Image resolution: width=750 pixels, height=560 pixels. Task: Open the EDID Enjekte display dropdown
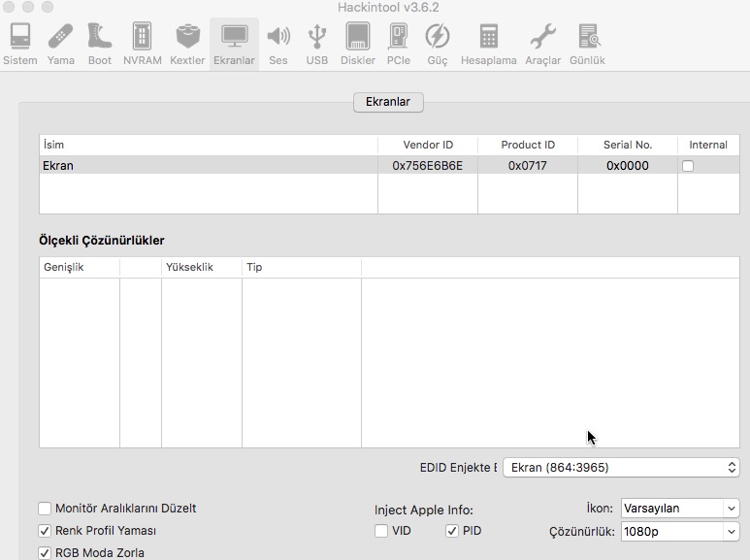pyautogui.click(x=622, y=468)
